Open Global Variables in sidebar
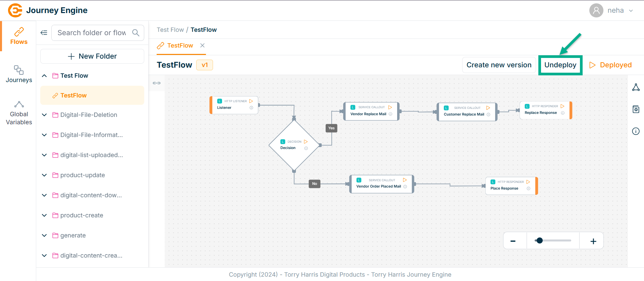644x281 pixels. click(x=19, y=113)
